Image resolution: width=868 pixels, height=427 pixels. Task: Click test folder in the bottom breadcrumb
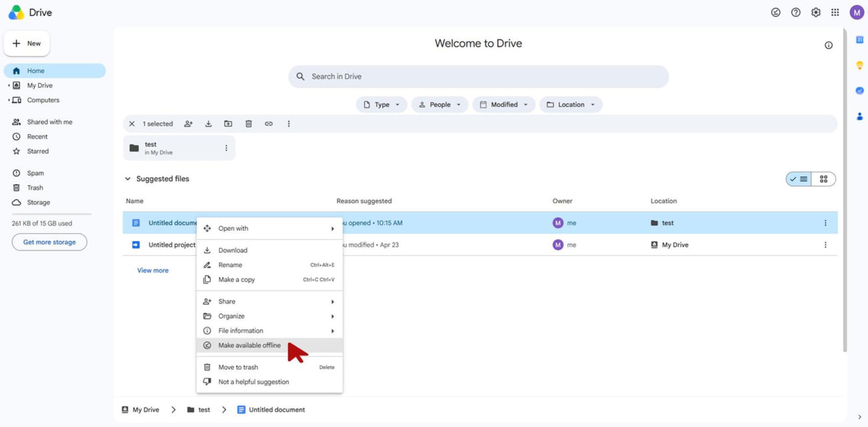pyautogui.click(x=198, y=410)
